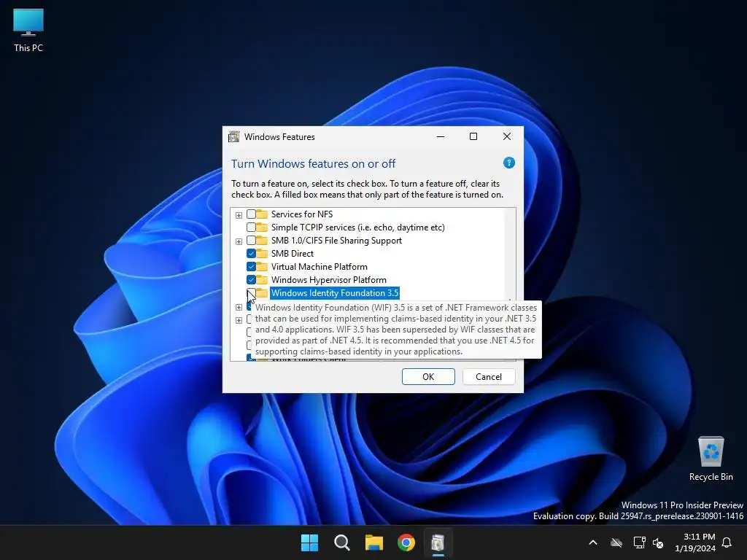Screen dimensions: 747x560
Task: Minimize the Windows Features window
Action: coord(441,136)
